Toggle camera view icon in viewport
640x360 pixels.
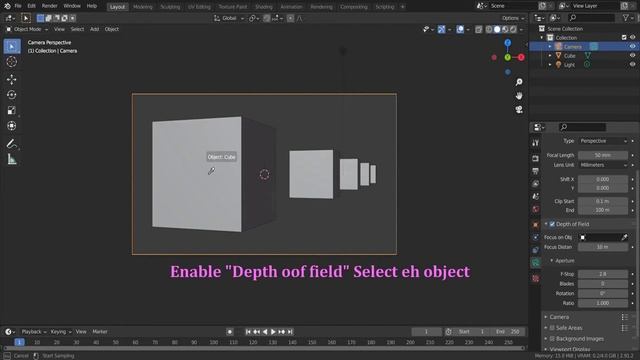pyautogui.click(x=519, y=109)
